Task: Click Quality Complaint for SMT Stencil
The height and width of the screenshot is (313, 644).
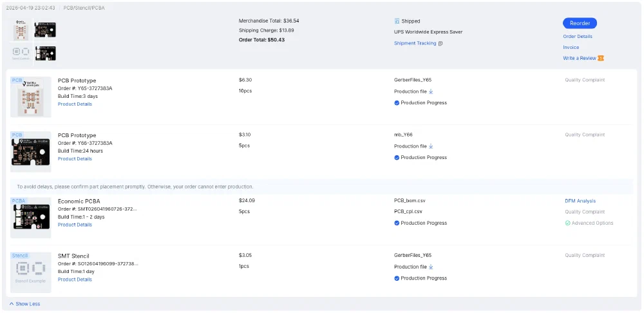Action: tap(585, 256)
